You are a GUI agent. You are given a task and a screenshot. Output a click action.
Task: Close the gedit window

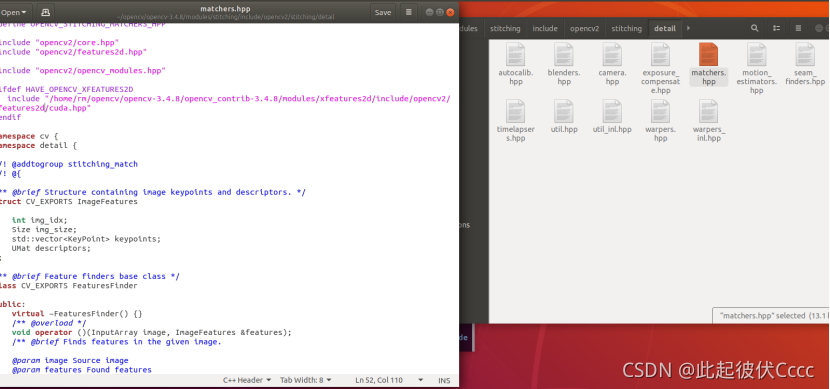[x=450, y=12]
